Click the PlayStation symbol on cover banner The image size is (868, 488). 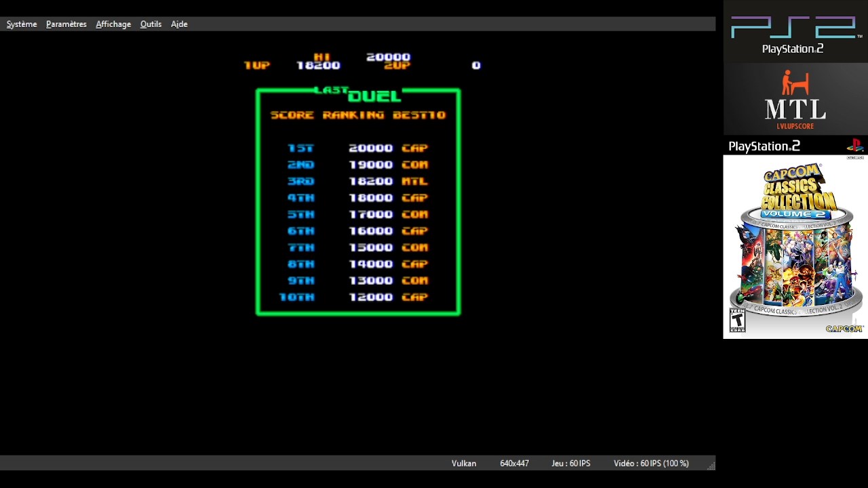pyautogui.click(x=854, y=145)
